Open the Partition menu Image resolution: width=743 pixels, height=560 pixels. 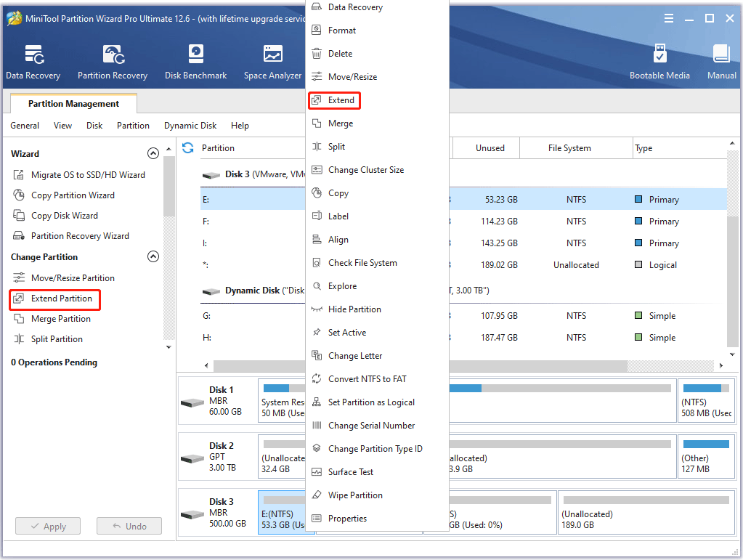tap(133, 126)
